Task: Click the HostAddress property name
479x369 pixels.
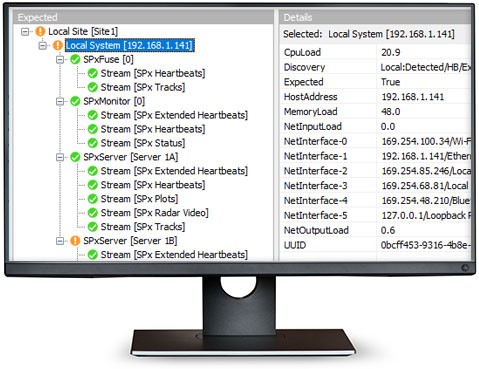Action: click(x=311, y=97)
